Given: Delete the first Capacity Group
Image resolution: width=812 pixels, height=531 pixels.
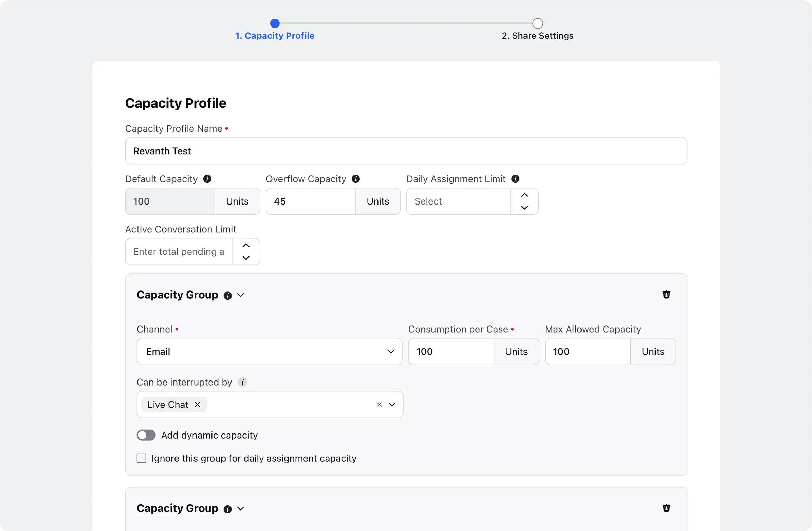Looking at the screenshot, I should coord(666,294).
